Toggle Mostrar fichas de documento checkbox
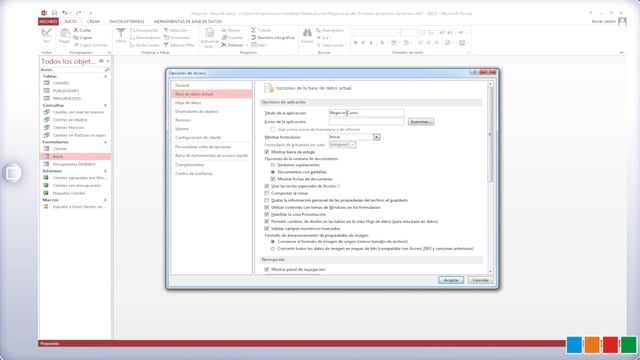The width and height of the screenshot is (640, 360). (273, 179)
